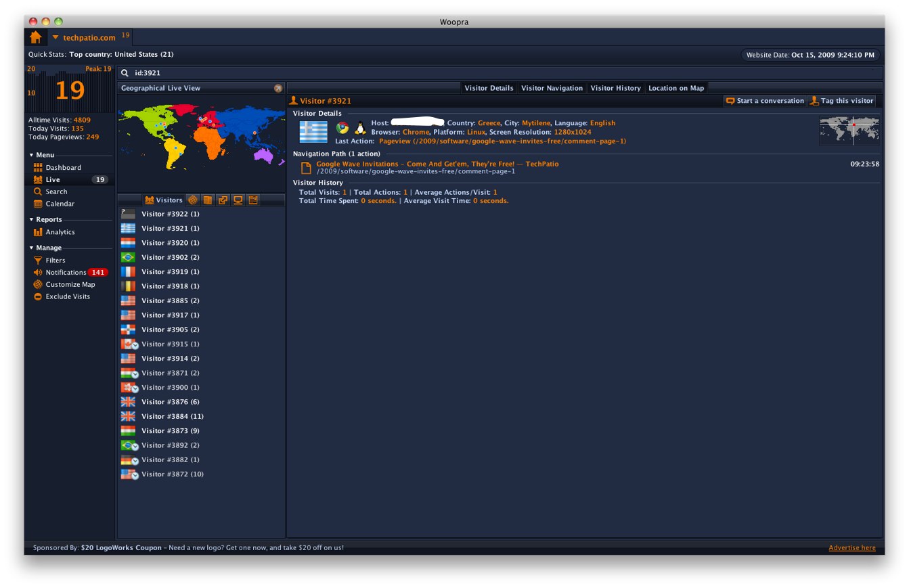This screenshot has width=909, height=588.
Task: Switch to the pages tab icon
Action: (208, 200)
